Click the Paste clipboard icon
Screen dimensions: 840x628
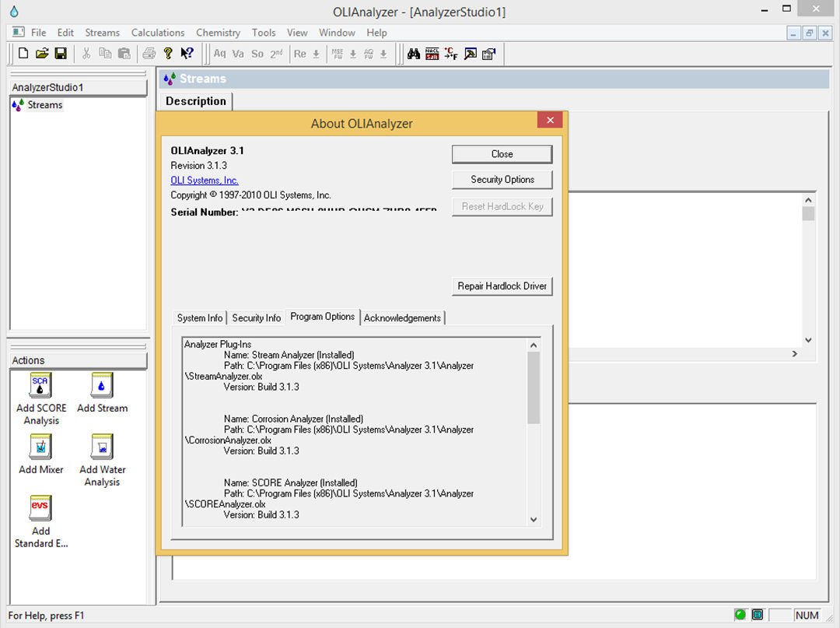[124, 53]
